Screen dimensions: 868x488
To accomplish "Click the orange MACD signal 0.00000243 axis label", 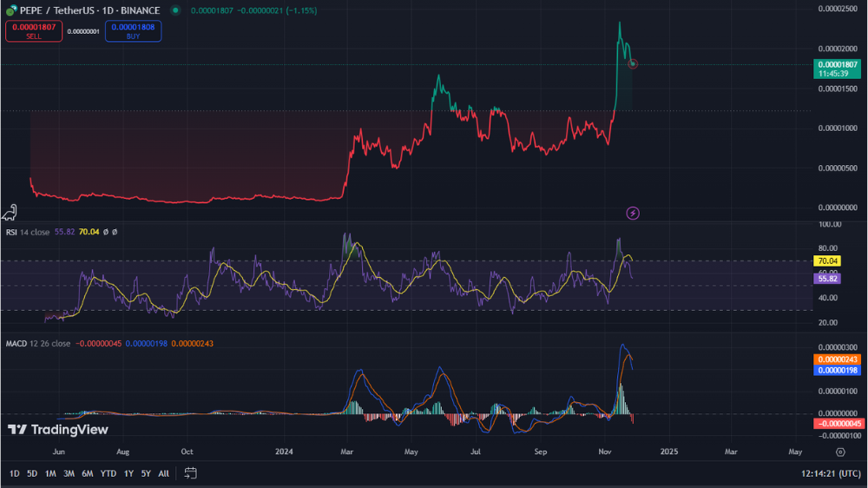I will (x=837, y=359).
